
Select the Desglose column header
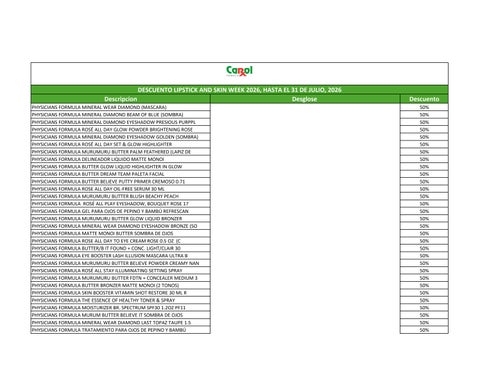click(x=305, y=99)
